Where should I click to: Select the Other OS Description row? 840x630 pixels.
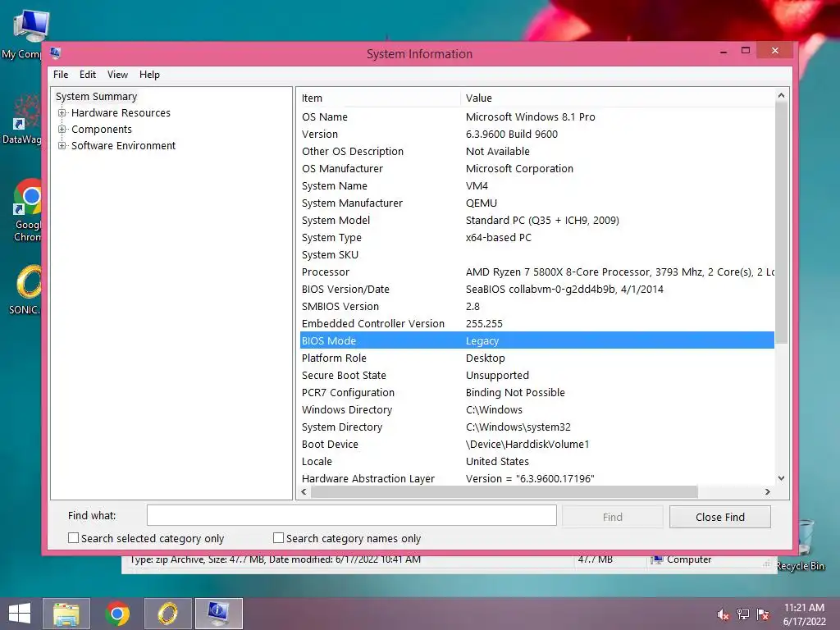[x=536, y=151]
